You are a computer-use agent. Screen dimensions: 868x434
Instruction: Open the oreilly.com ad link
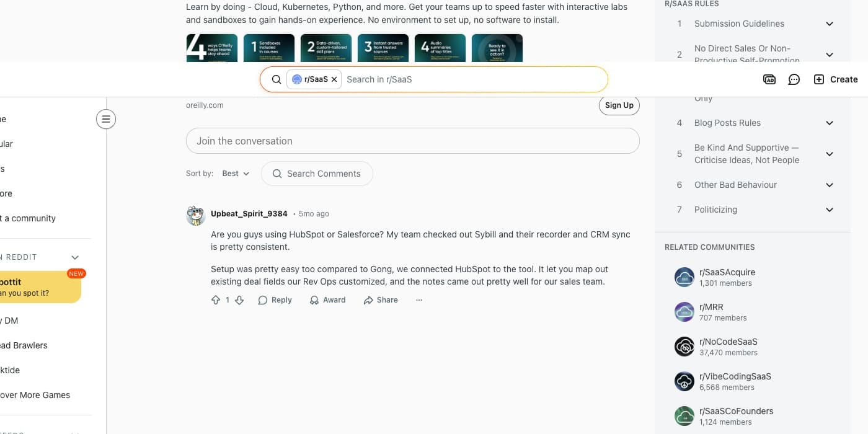pyautogui.click(x=205, y=105)
